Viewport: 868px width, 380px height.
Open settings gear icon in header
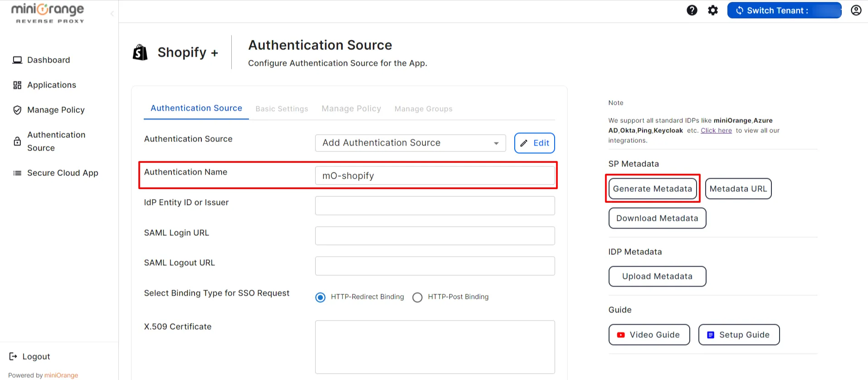tap(713, 10)
